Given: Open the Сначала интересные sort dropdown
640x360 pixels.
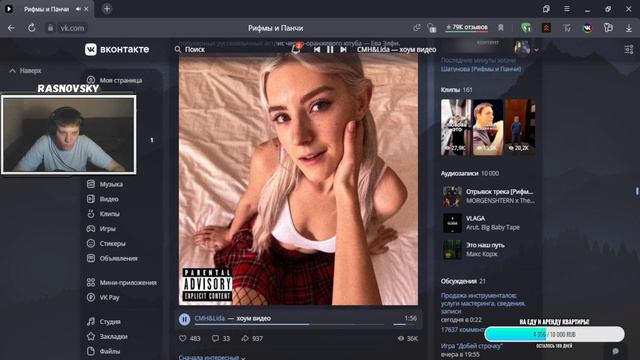Looking at the screenshot, I should tap(212, 357).
